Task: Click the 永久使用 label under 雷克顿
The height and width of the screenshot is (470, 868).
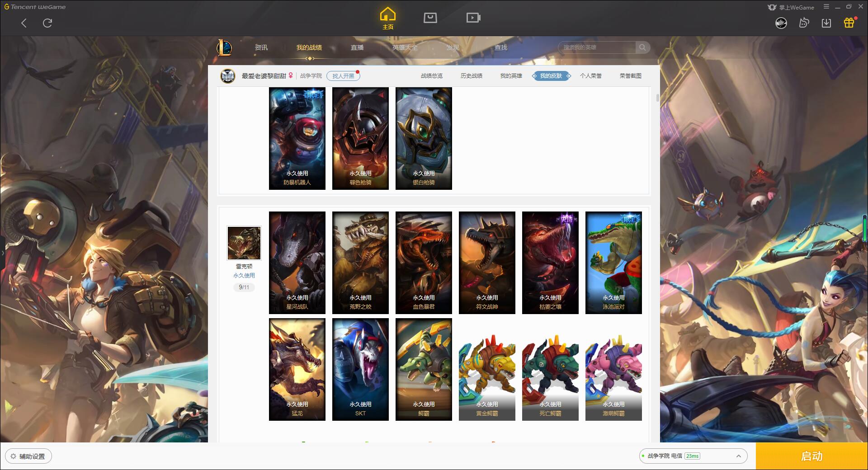Action: coord(244,275)
